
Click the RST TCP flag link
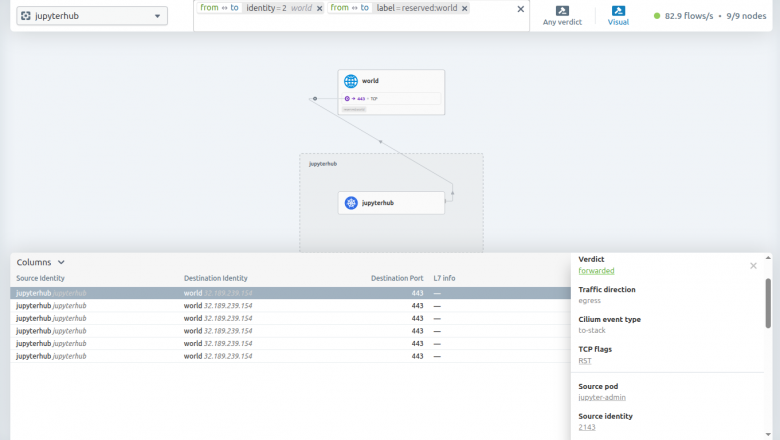pos(585,361)
